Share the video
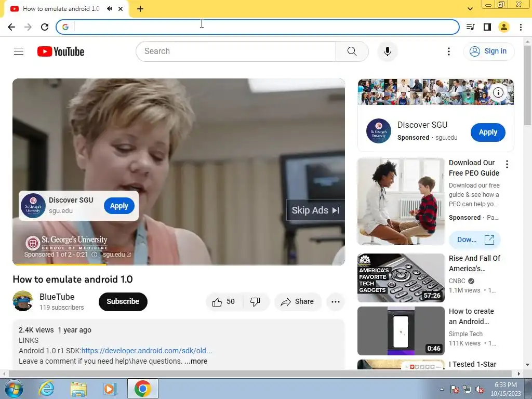Image resolution: width=532 pixels, height=399 pixels. click(x=298, y=302)
